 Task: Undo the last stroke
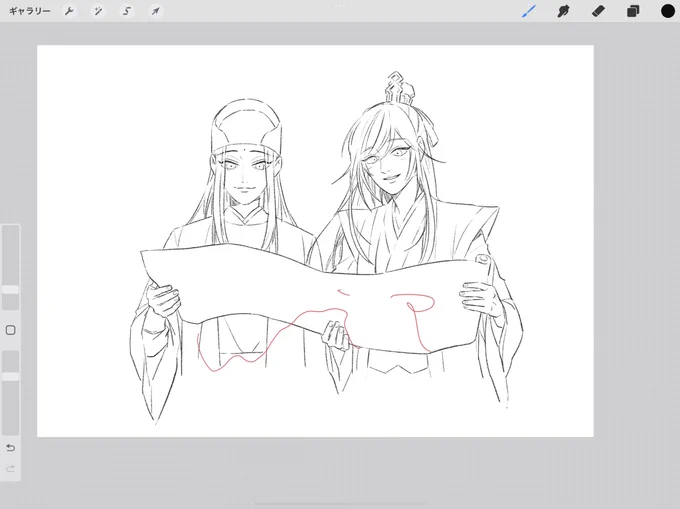coord(10,447)
